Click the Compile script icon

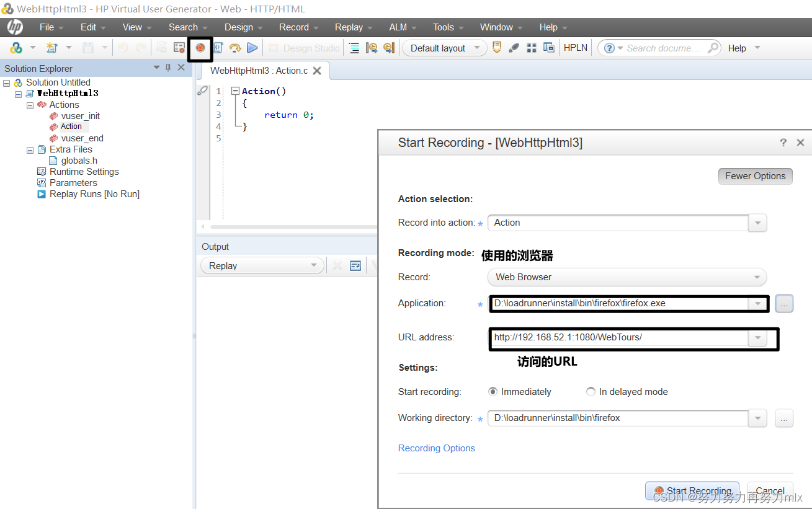[218, 48]
